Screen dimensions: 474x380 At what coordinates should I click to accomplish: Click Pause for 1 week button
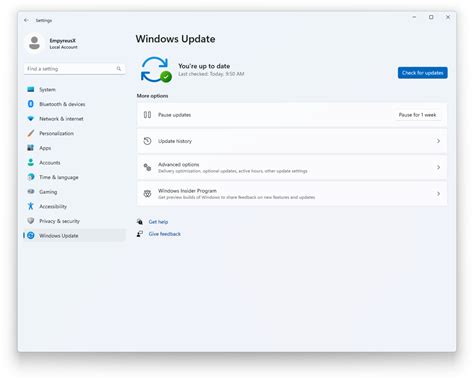click(x=417, y=115)
